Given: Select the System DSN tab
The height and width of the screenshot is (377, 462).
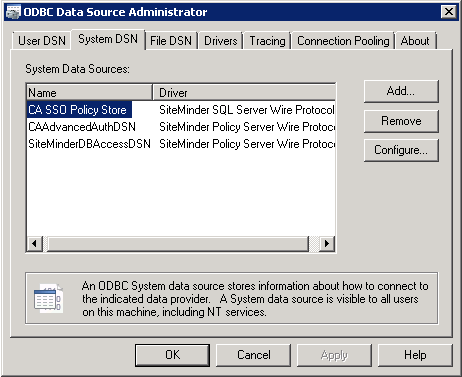Looking at the screenshot, I should click(108, 39).
